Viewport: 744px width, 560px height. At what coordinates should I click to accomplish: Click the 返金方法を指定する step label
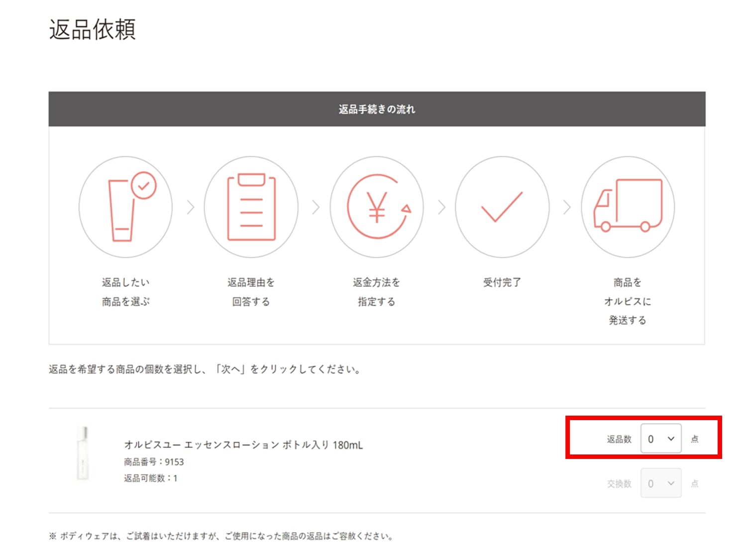(x=377, y=292)
